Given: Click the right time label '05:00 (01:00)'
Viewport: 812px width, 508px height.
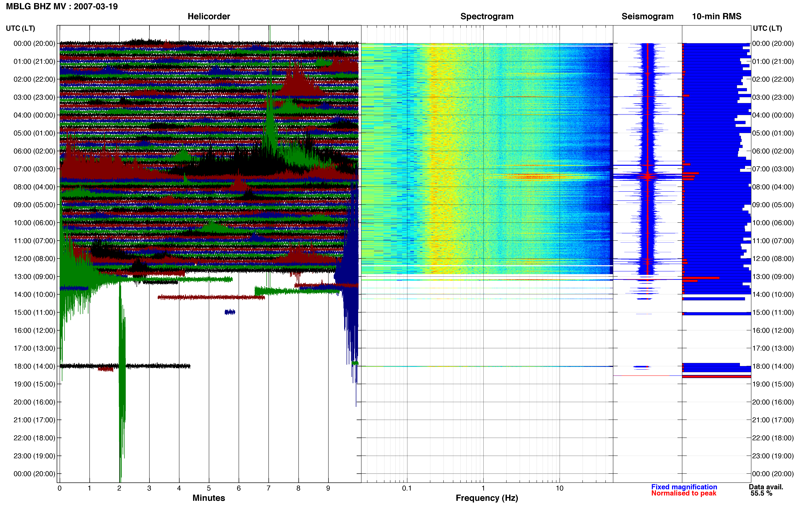Looking at the screenshot, I should 773,133.
